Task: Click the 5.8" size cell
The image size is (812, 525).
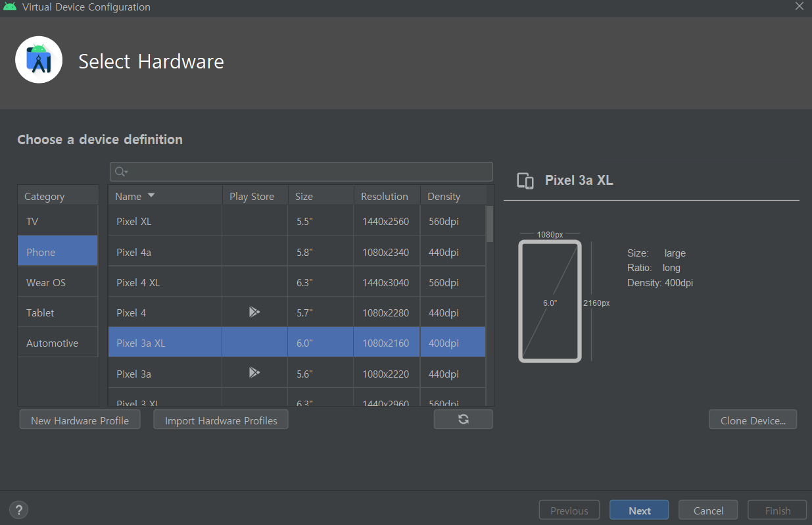Action: click(321, 251)
